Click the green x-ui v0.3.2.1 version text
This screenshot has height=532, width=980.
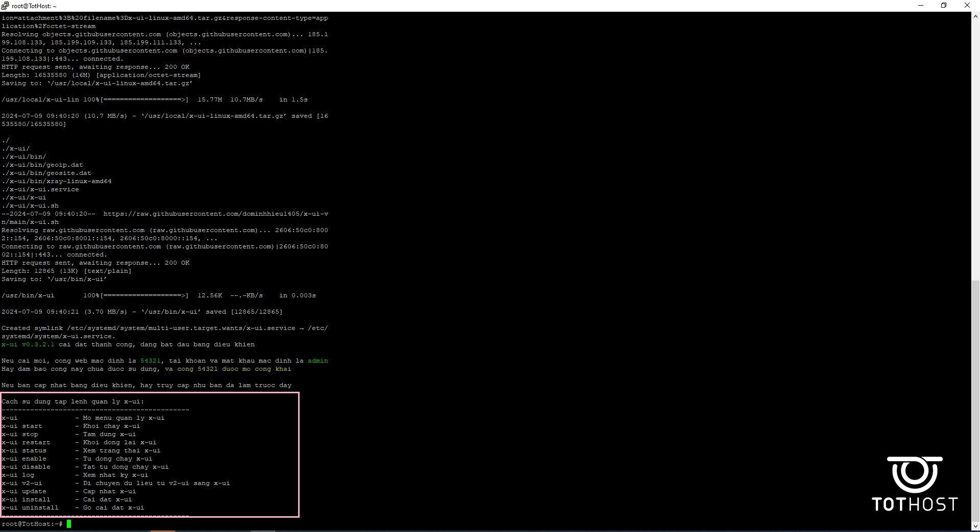coord(28,344)
